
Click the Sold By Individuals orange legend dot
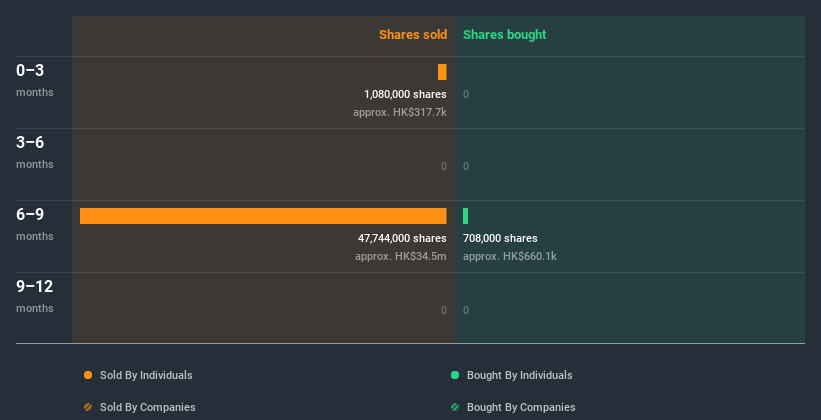88,375
